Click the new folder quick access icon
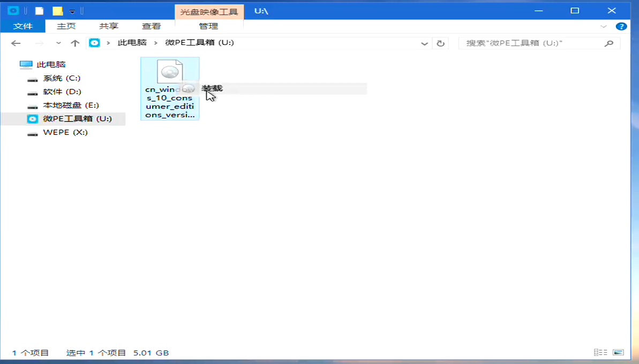Screen dimensions: 639x364 click(x=58, y=11)
